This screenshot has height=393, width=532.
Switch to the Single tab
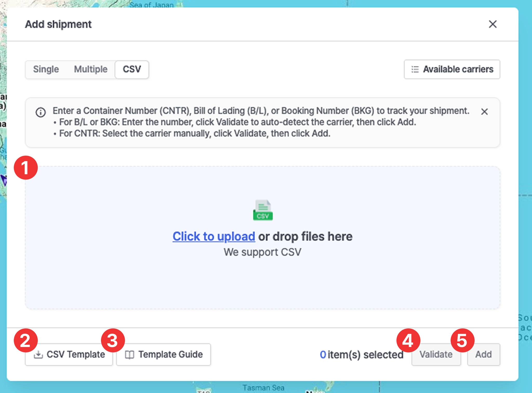coord(46,69)
